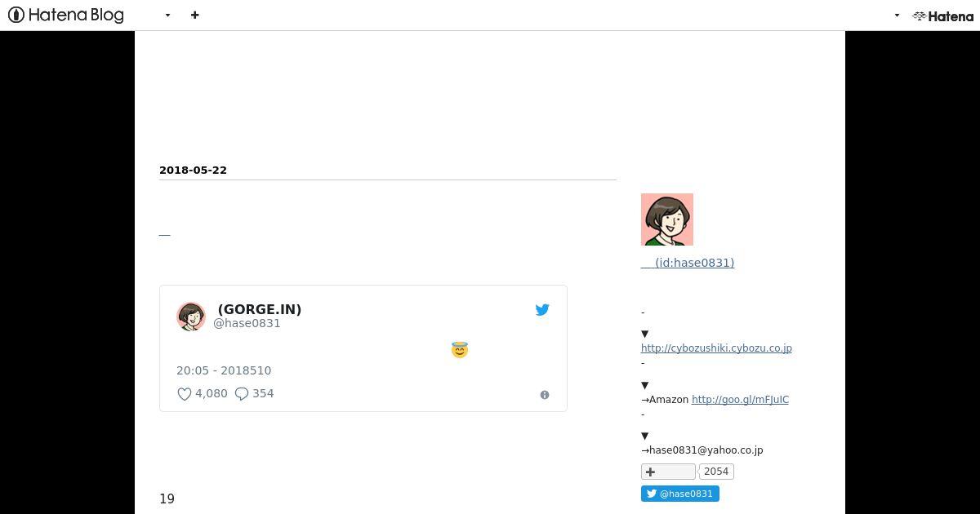Open the dropdown arrow beside Hatena Blog
The height and width of the screenshot is (514, 980).
[167, 15]
